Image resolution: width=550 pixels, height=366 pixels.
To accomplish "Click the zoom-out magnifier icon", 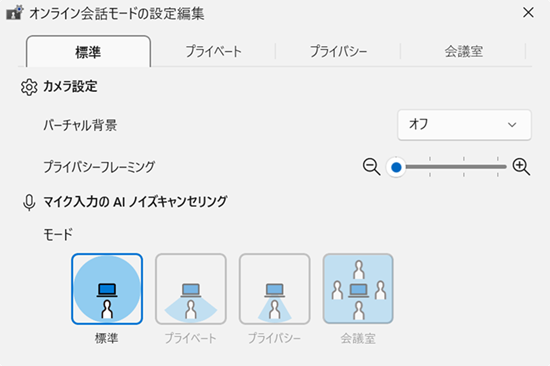I will (371, 167).
